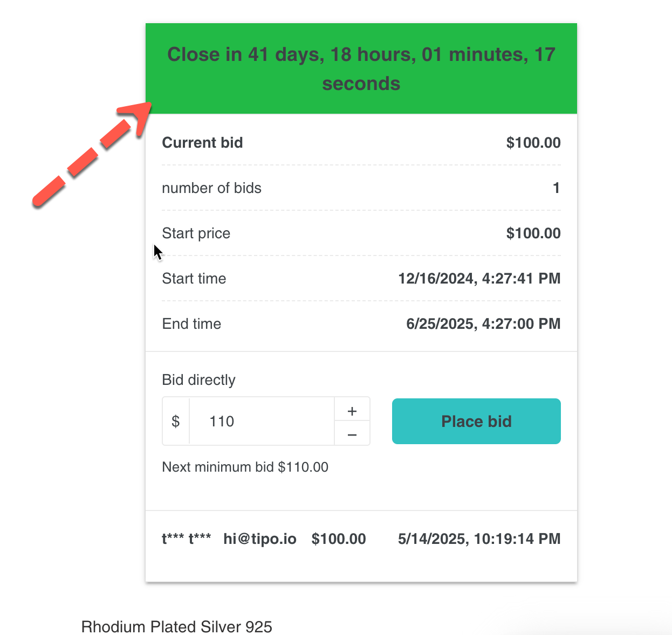Click the Rhodium Plated Silver 925 text
Viewport: 672px width, 635px height.
[177, 627]
